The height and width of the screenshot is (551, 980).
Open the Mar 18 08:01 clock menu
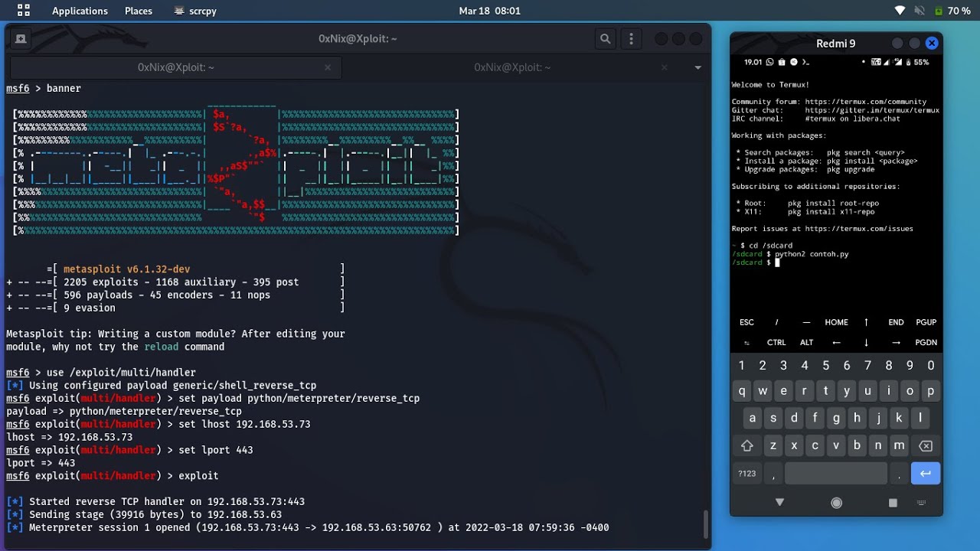pyautogui.click(x=489, y=11)
